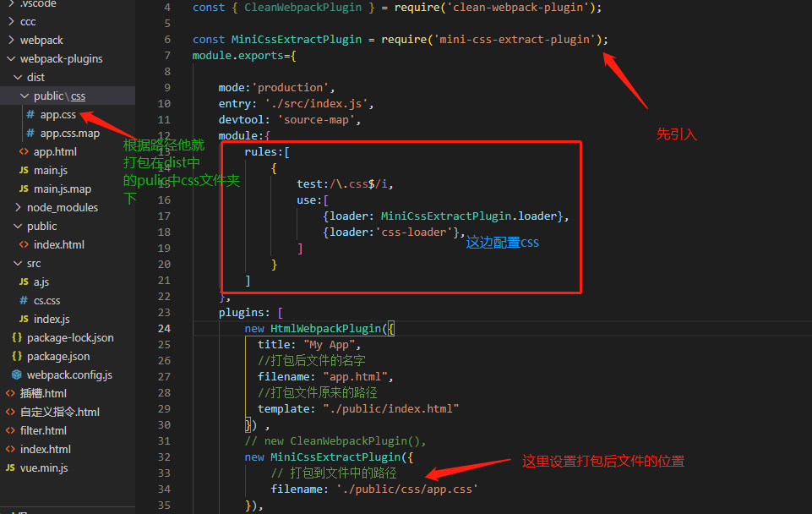Collapse the dist folder chevron
Screen dimensions: 812x514
[18, 77]
